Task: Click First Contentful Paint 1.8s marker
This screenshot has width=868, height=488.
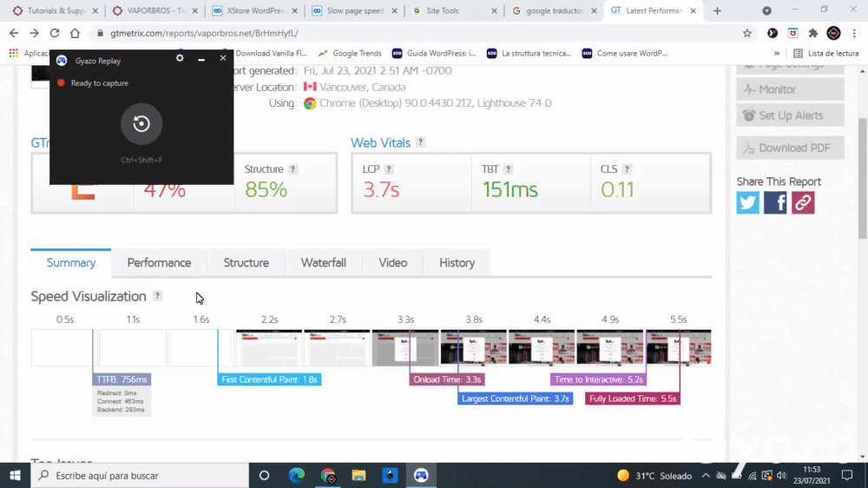Action: [x=269, y=379]
